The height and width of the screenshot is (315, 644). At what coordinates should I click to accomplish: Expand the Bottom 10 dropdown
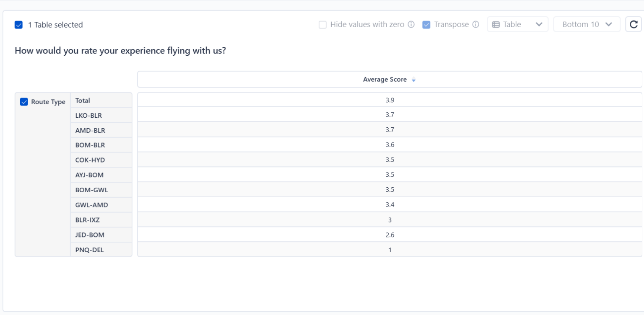tap(586, 24)
